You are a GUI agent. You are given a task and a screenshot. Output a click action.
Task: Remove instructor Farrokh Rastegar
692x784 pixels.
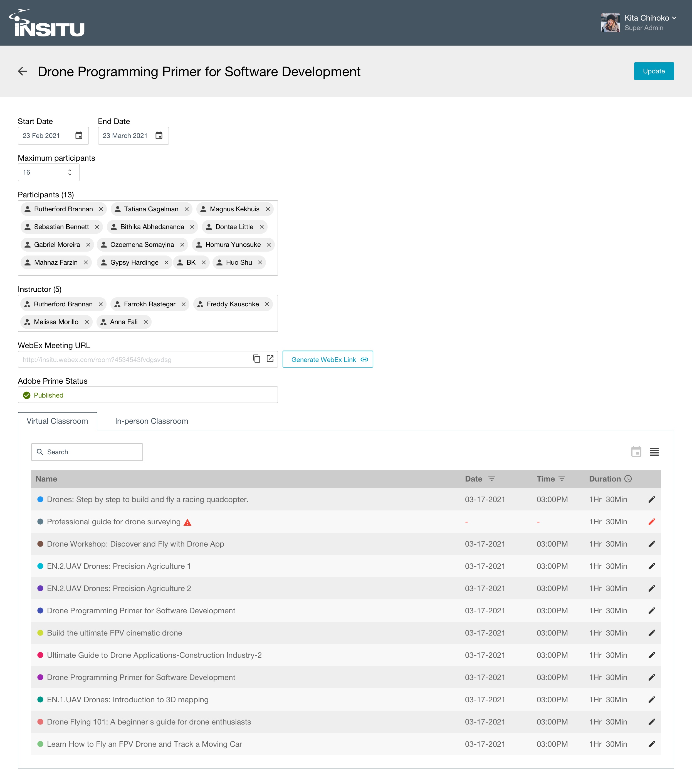coord(184,304)
